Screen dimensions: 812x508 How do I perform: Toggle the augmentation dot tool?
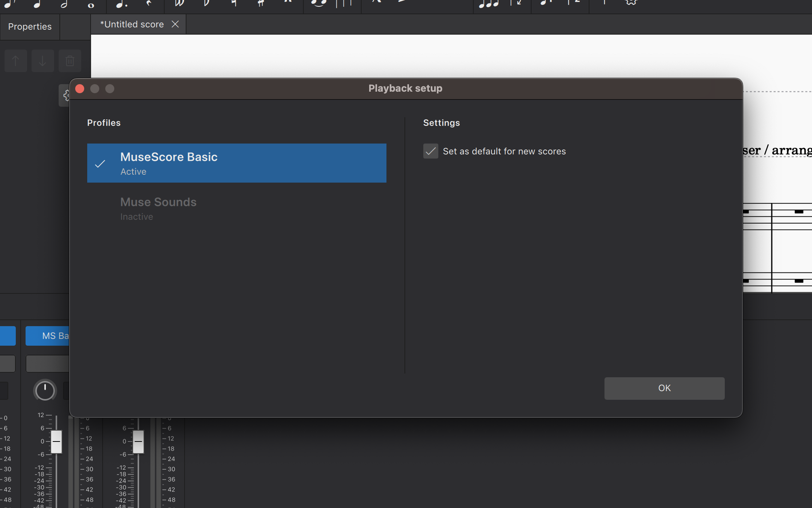click(x=121, y=4)
